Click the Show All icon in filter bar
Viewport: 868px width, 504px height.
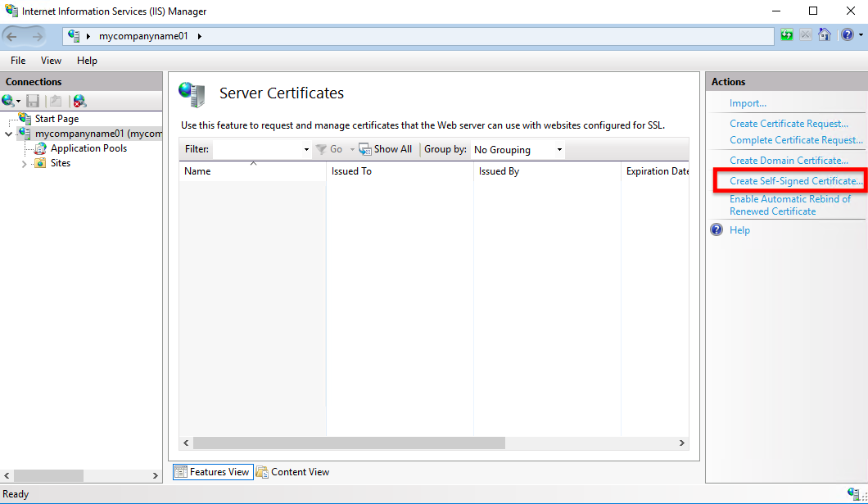coord(364,149)
